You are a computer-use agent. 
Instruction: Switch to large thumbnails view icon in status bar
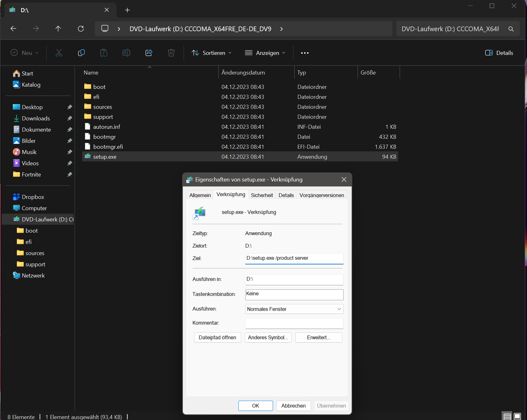click(517, 416)
